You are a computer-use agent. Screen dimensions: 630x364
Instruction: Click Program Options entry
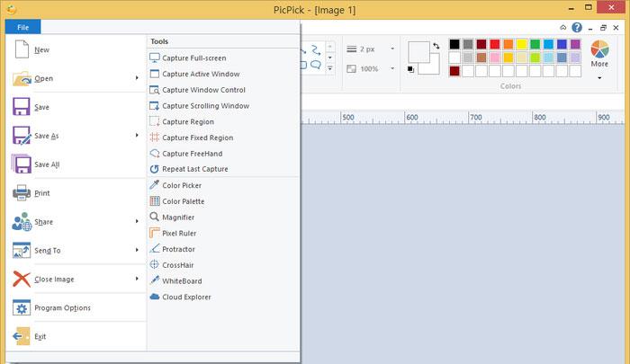[x=76, y=307]
